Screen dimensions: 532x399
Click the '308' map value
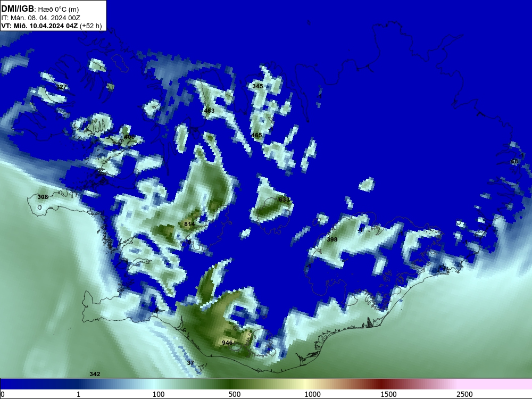click(43, 197)
